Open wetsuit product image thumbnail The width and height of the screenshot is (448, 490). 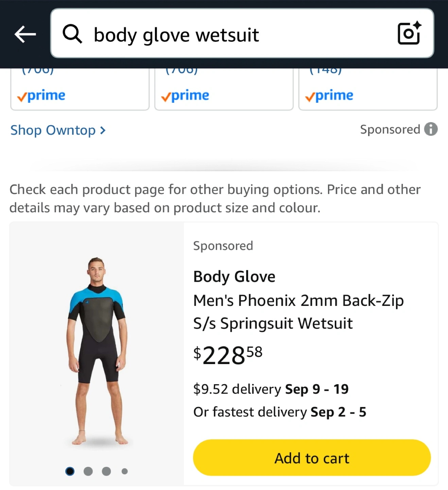[x=97, y=350]
